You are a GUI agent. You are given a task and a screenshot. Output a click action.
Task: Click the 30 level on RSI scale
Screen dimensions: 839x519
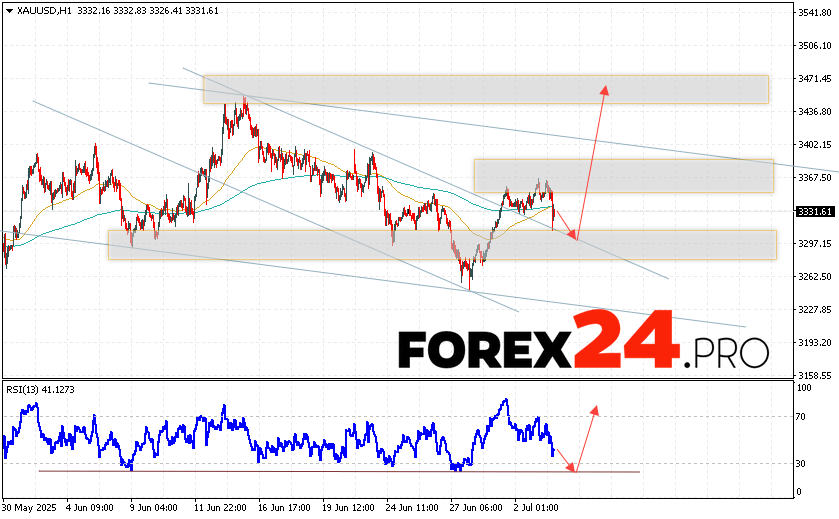[802, 463]
